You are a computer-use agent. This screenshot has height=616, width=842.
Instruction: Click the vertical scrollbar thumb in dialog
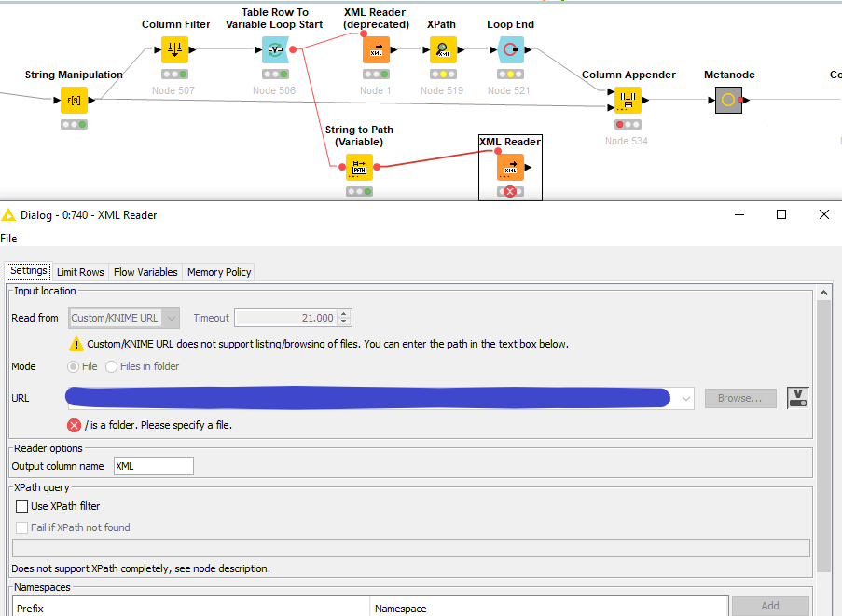(823, 436)
